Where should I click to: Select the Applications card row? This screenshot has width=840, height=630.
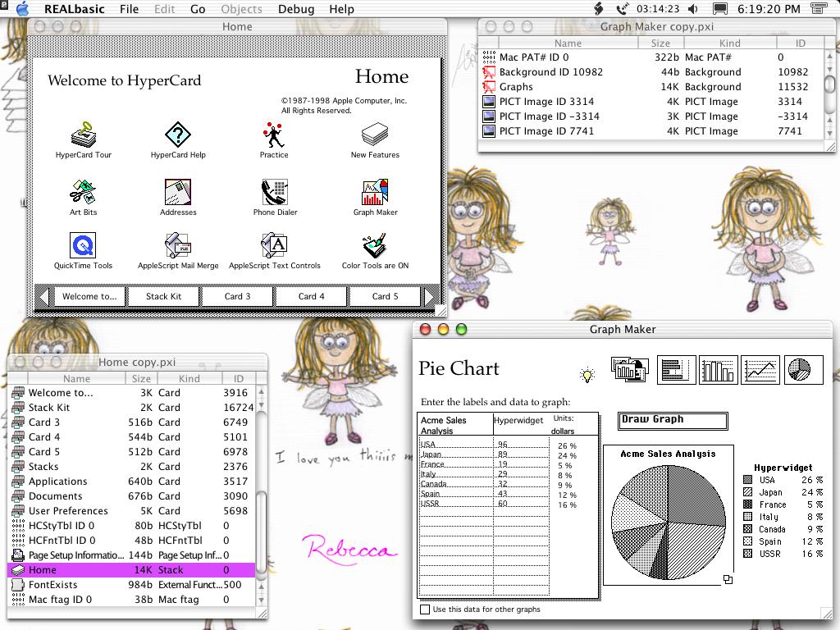[132, 481]
